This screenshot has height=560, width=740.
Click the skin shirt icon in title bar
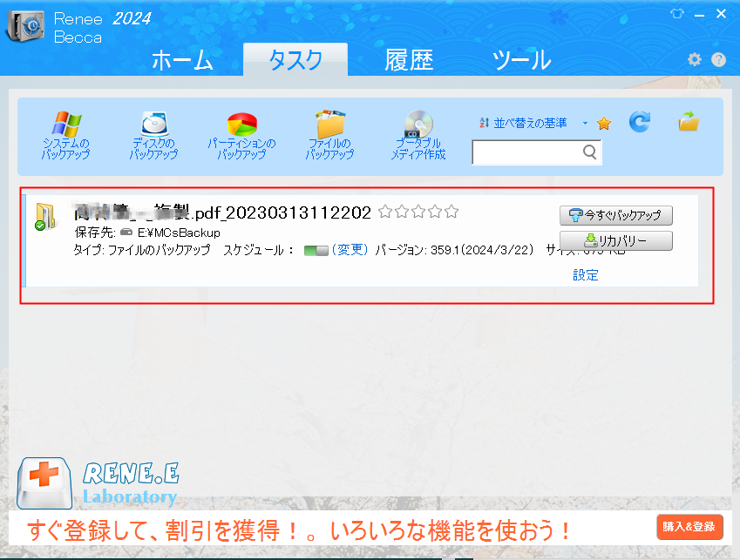[676, 14]
